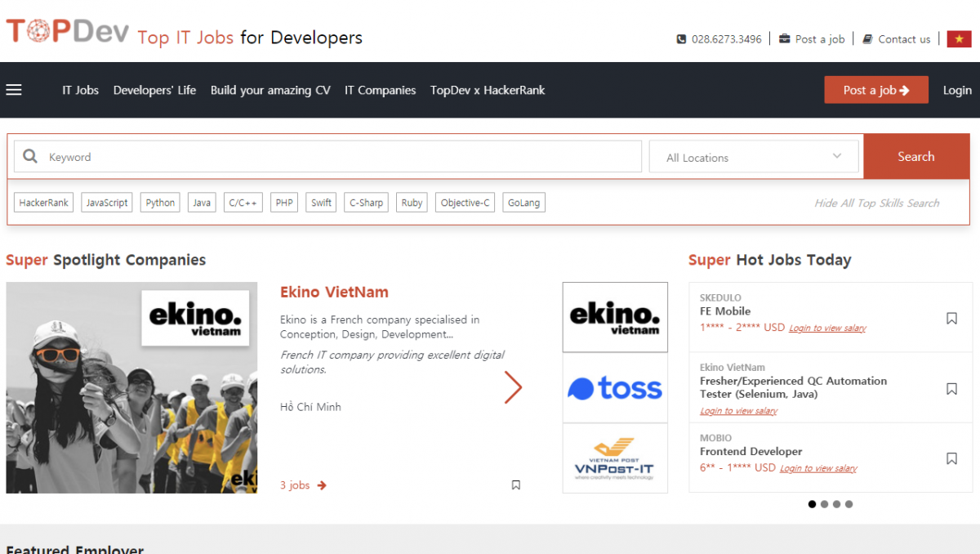Click the toss company logo
This screenshot has height=554, width=980.
pyautogui.click(x=615, y=388)
